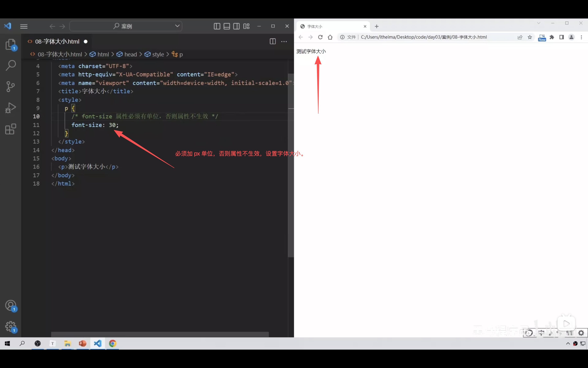Click the Chrome address bar URL

click(x=424, y=37)
